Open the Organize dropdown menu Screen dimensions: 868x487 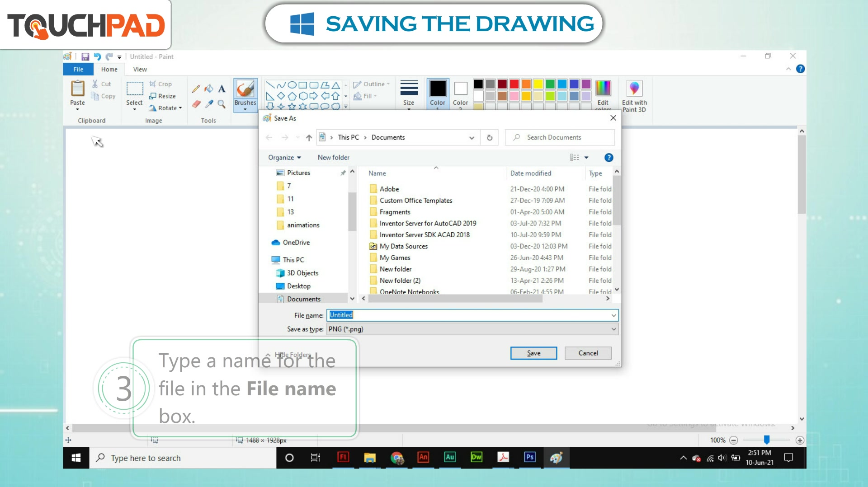[284, 158]
